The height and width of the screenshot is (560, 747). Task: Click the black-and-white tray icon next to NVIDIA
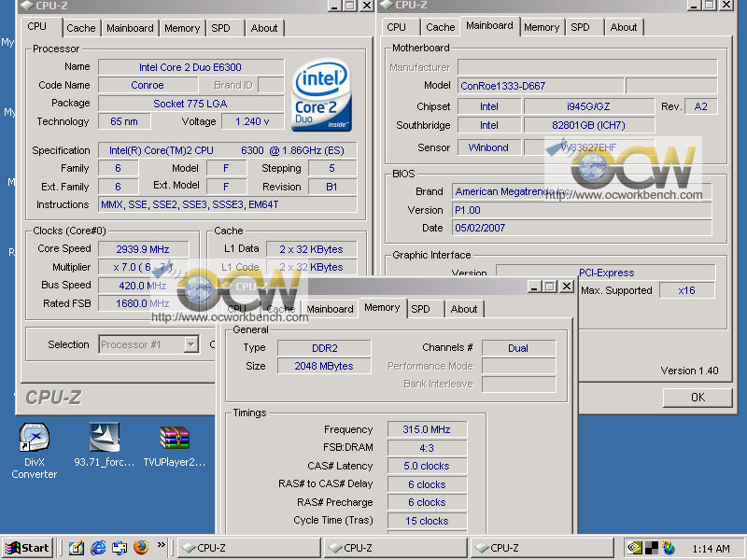tap(652, 548)
